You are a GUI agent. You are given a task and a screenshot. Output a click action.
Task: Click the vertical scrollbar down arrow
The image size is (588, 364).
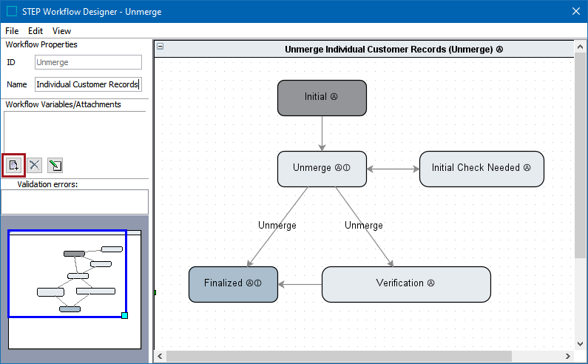(580, 343)
